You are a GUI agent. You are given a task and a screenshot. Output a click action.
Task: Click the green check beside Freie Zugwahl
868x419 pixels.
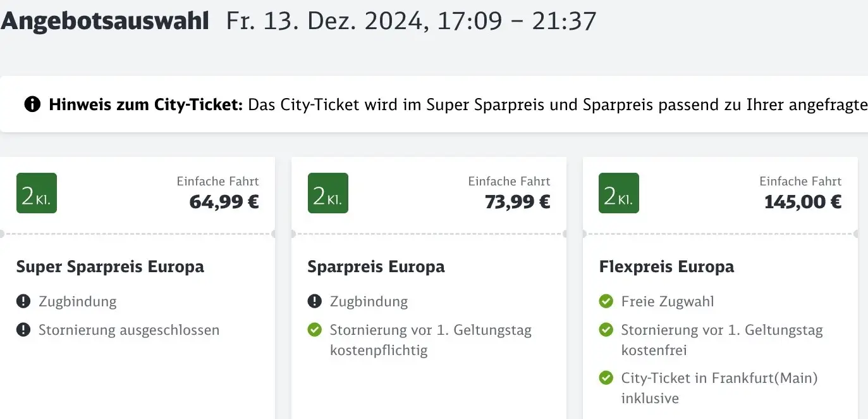pos(606,301)
